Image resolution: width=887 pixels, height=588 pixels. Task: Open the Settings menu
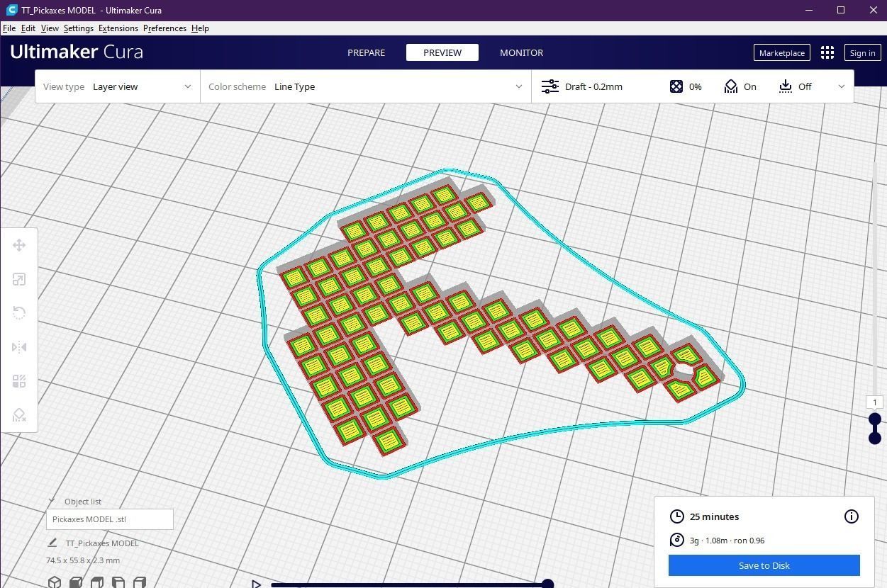click(x=78, y=28)
